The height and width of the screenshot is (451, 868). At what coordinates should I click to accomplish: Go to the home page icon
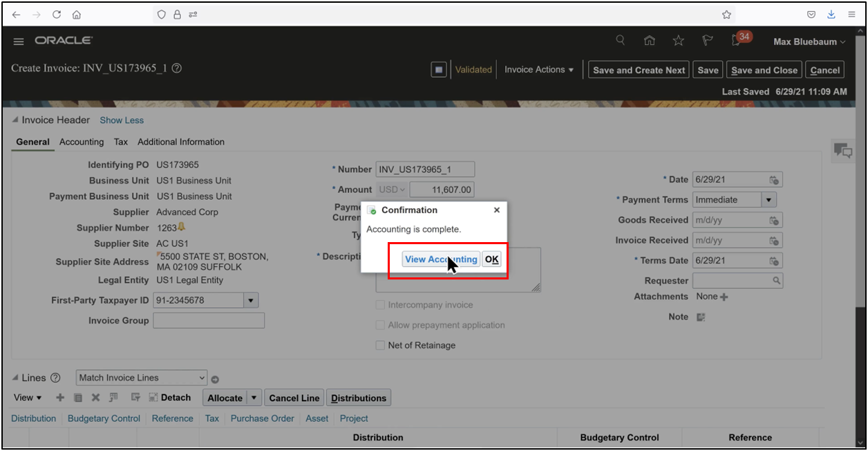(649, 41)
